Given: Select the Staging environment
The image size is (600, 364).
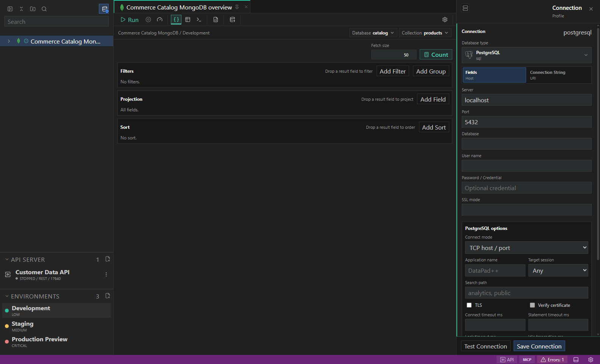Looking at the screenshot, I should 57,326.
